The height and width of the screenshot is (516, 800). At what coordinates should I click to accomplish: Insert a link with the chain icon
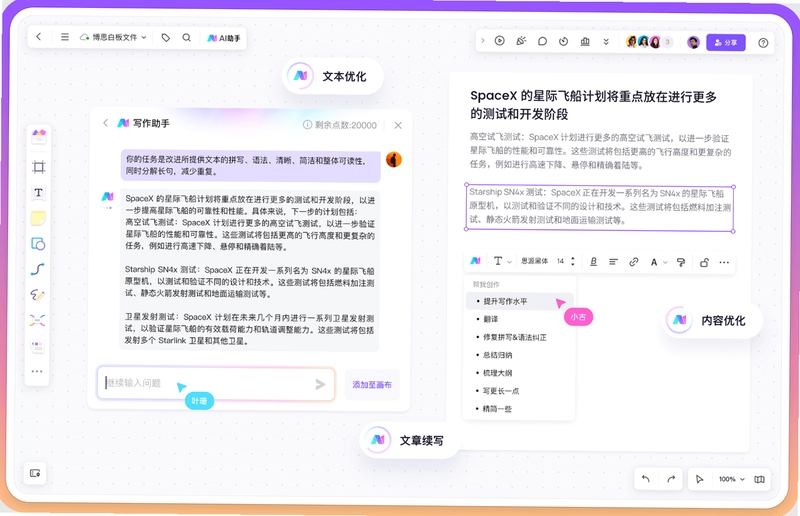(634, 262)
